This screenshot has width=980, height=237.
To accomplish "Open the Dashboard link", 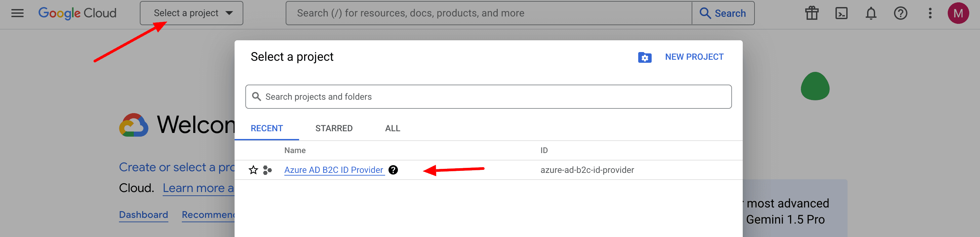I will click(144, 215).
